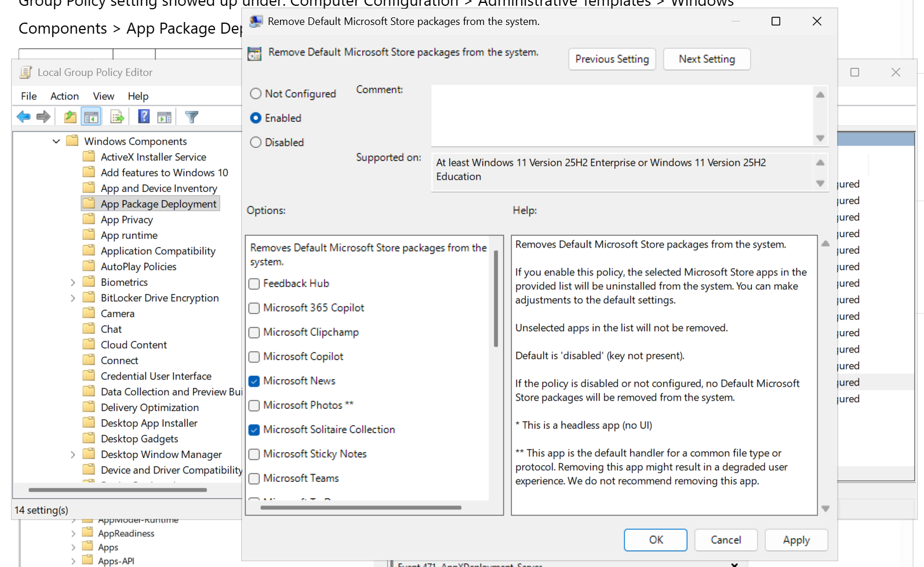Click the Connect folder icon
The width and height of the screenshot is (924, 567).
click(89, 360)
